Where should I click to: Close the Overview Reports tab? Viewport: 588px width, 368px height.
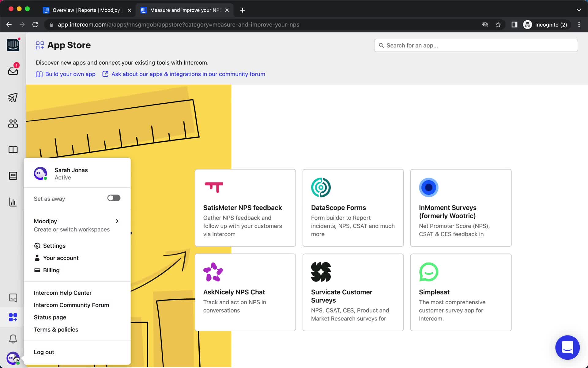(x=130, y=10)
